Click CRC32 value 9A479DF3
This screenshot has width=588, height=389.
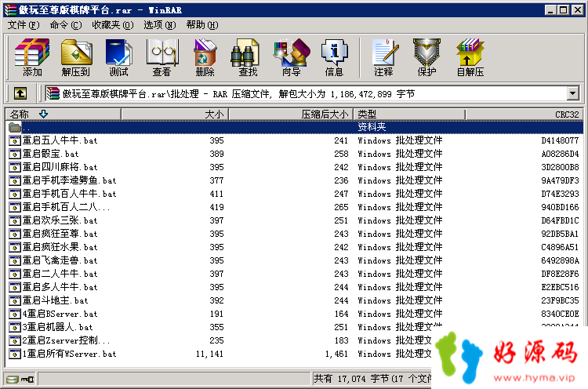(x=560, y=181)
